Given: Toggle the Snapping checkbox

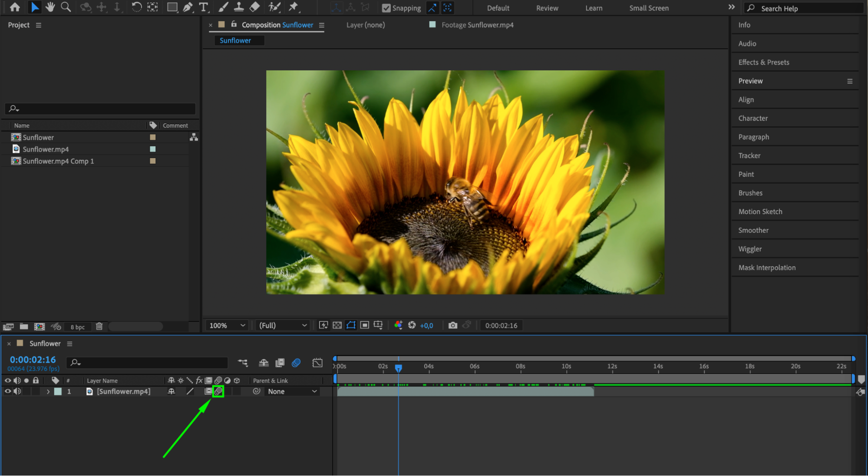Looking at the screenshot, I should click(386, 8).
